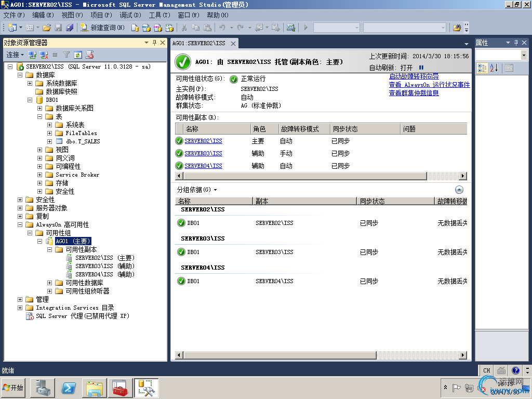Click the Database Engine Query icon

[x=135, y=28]
